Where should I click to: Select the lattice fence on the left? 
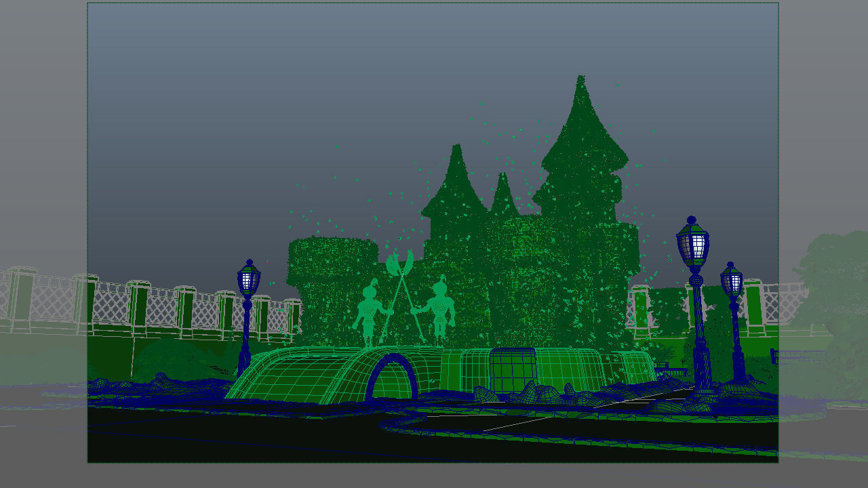coord(149,304)
